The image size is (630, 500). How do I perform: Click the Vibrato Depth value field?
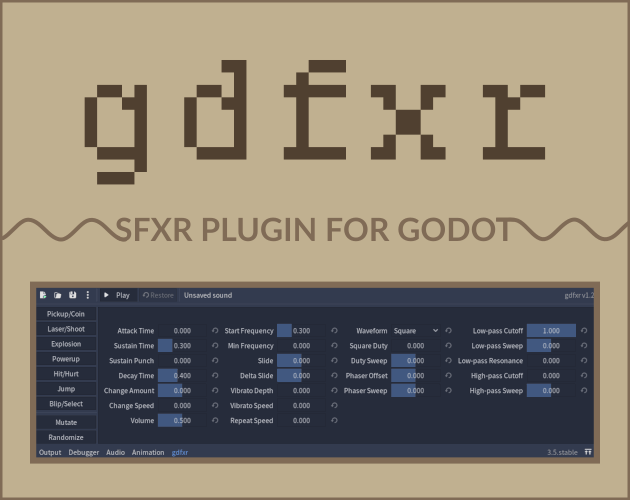(301, 390)
